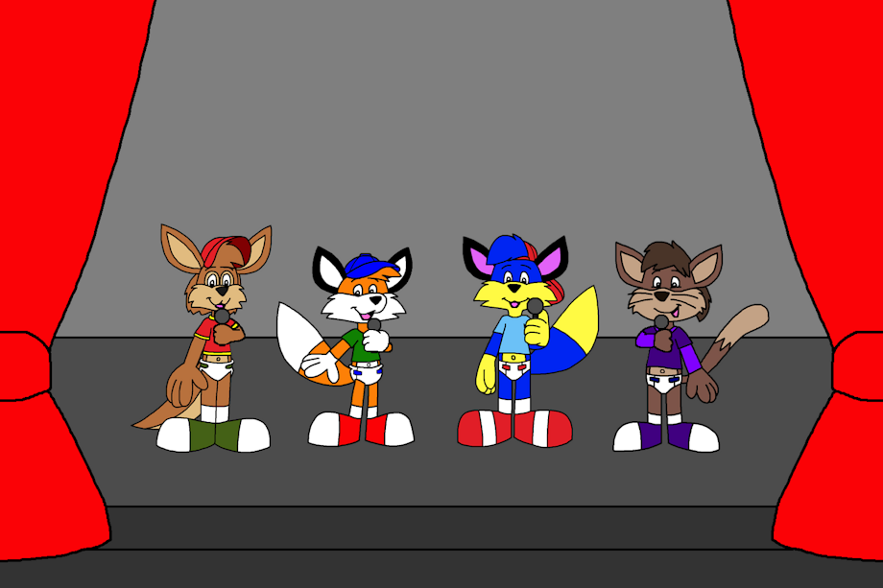Image resolution: width=883 pixels, height=588 pixels.
Task: Click the kangaroo's green and white shoes
Action: pos(213,435)
